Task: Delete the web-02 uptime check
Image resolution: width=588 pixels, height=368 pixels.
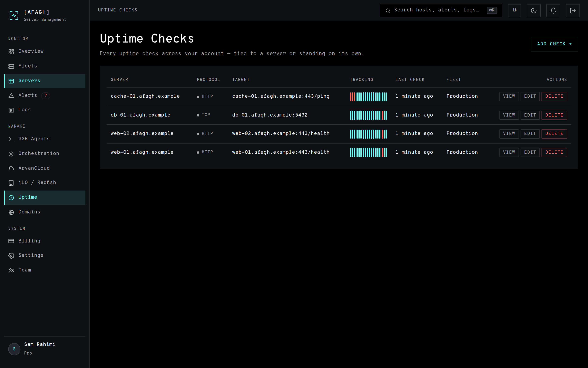Action: tap(554, 134)
